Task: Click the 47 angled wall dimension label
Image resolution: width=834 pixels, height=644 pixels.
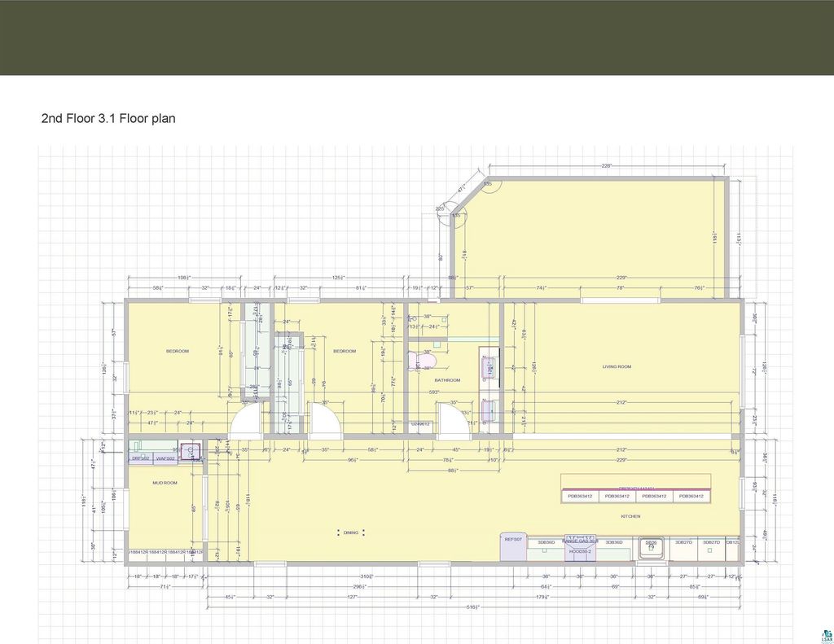Action: [462, 189]
